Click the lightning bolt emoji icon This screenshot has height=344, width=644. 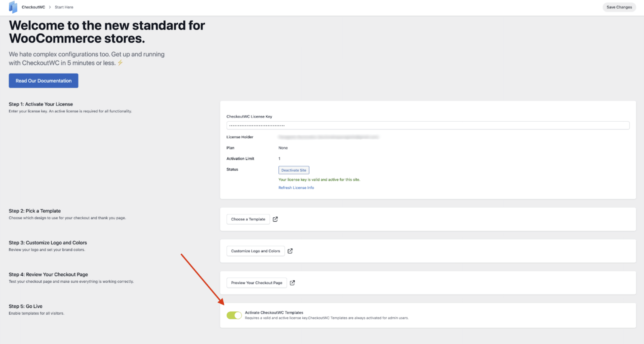(120, 63)
